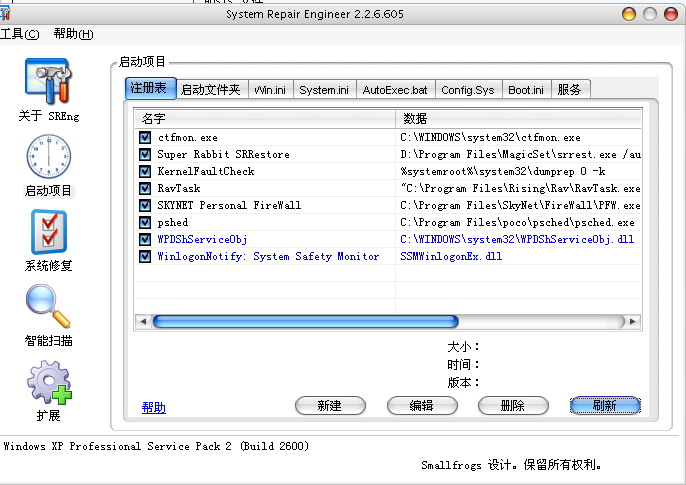
Task: Select the RavTask entry name
Action: pyautogui.click(x=178, y=188)
